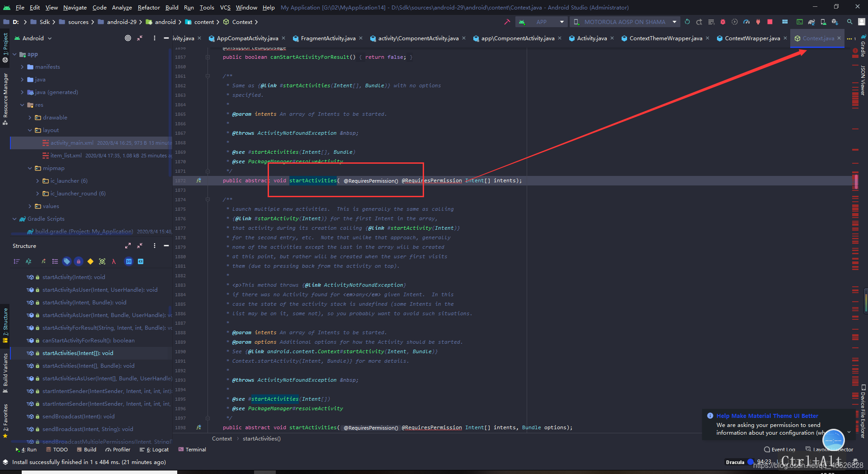The image size is (868, 474).
Task: Open the VCS menu
Action: click(x=225, y=7)
